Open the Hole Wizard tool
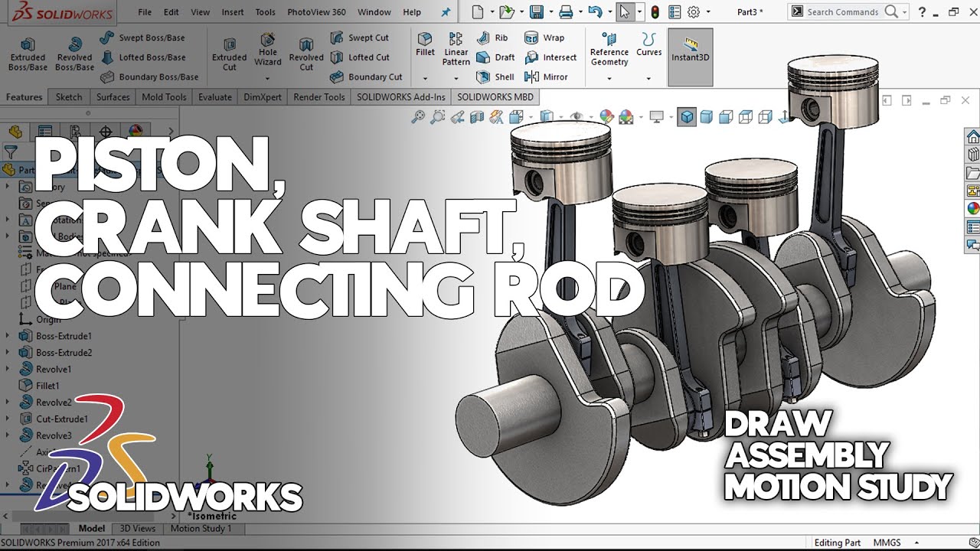The height and width of the screenshot is (551, 980). (268, 49)
